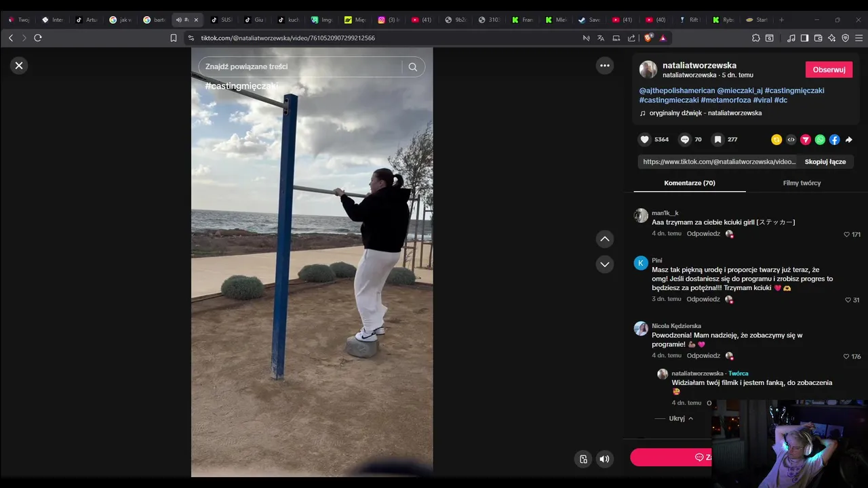This screenshot has height=488, width=868.
Task: Open nataliatworzewska profile avatar
Action: 648,69
